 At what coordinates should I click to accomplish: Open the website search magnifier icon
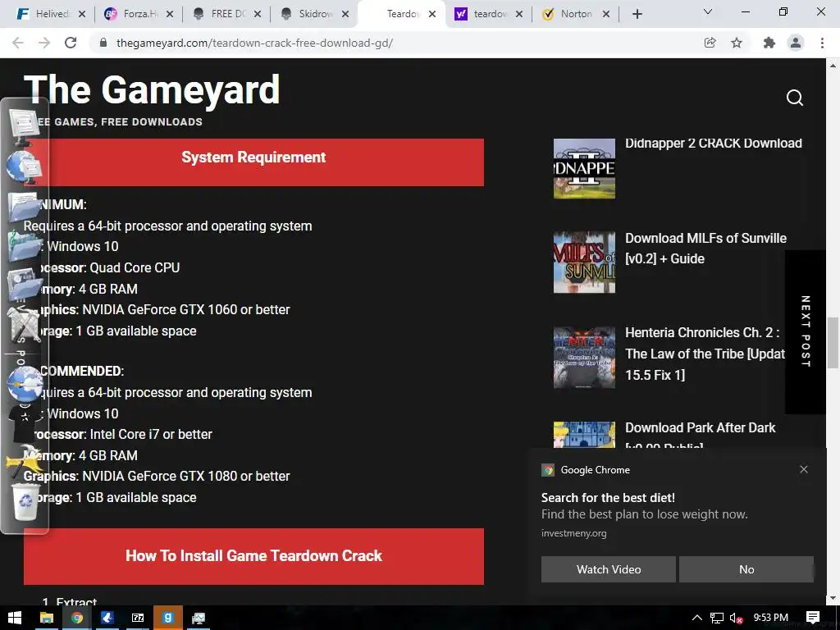tap(794, 98)
